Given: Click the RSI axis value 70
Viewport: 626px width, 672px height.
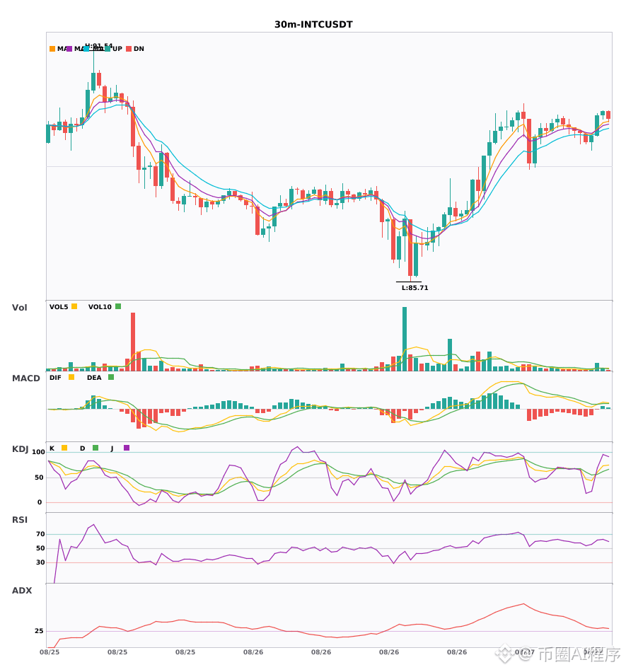Looking at the screenshot, I should coord(40,534).
